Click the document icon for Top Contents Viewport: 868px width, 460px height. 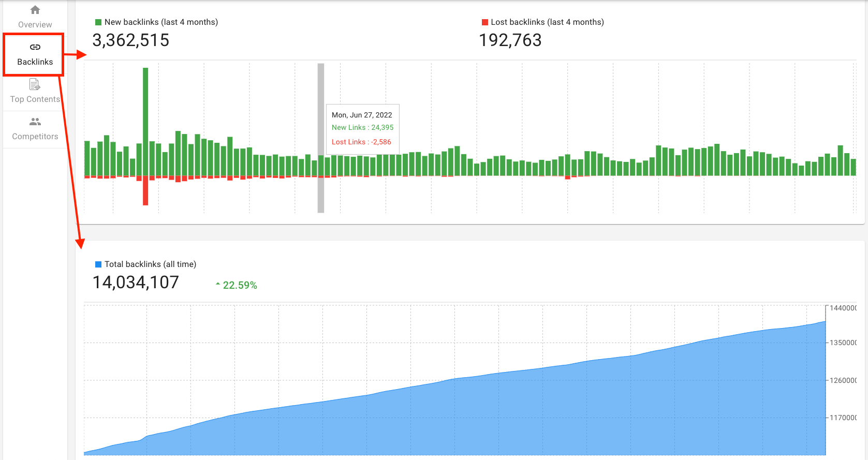point(35,84)
